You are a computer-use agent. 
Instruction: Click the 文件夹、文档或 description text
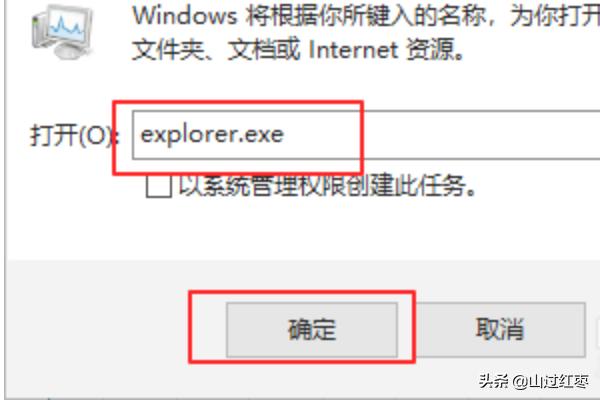tap(216, 50)
